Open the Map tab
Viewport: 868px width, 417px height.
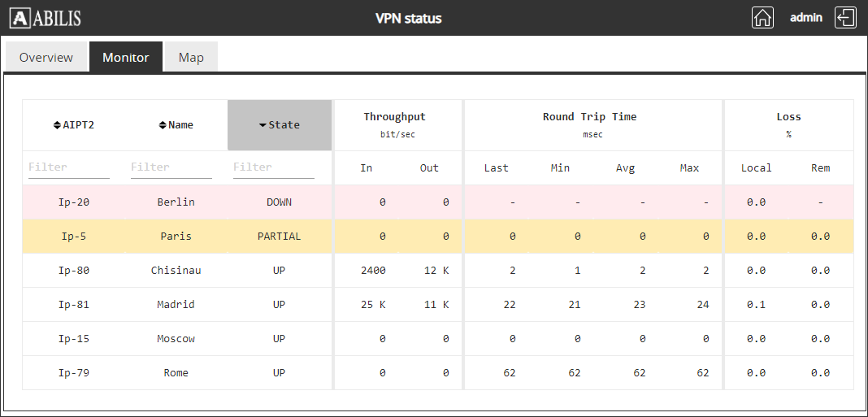(191, 58)
